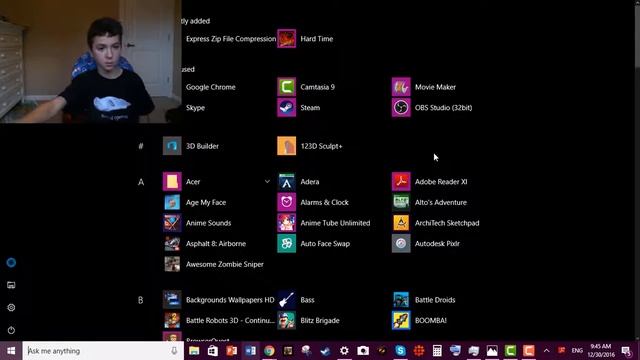The height and width of the screenshot is (360, 640).
Task: Start Asphalt 8: Airborne
Action: click(204, 244)
